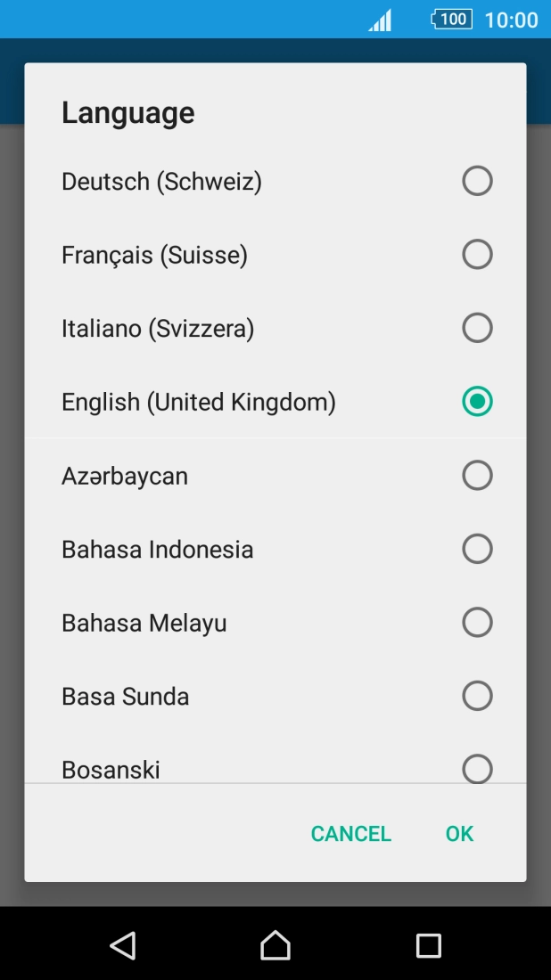The image size is (551, 980).
Task: Tap the Deutsch (Schweiz) language label
Action: [x=161, y=182]
